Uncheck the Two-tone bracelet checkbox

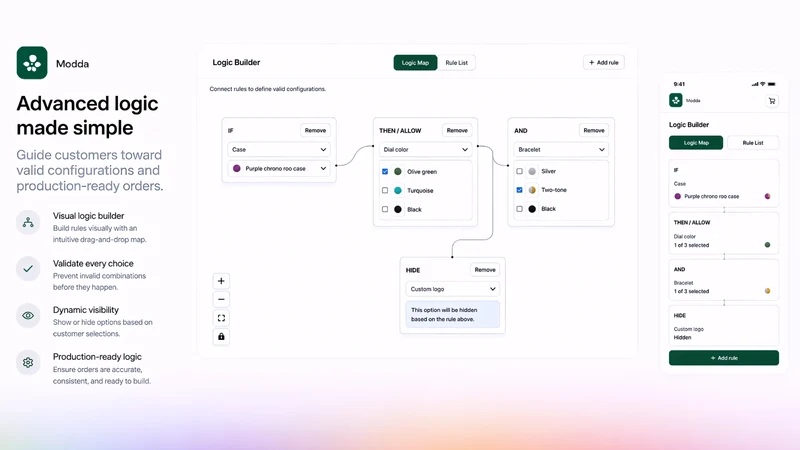click(519, 190)
